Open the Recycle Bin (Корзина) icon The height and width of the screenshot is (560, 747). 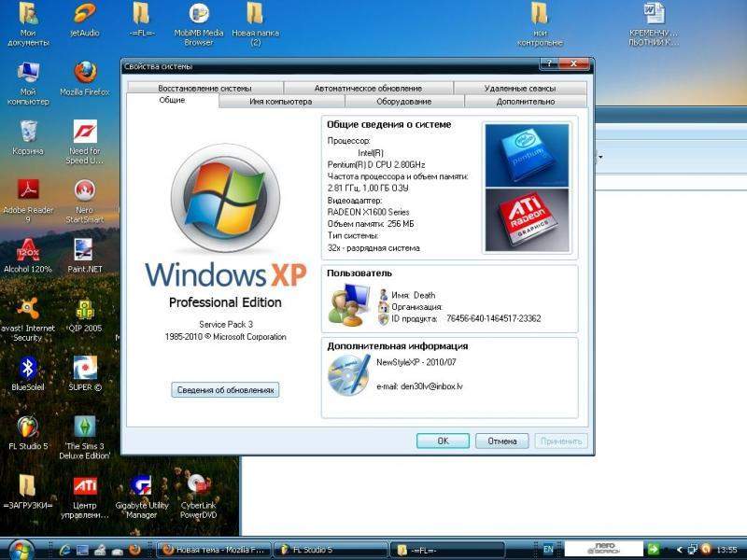(x=28, y=132)
